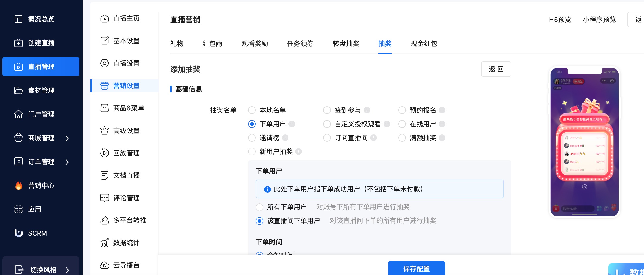Click the 多平台转推 share icon
644x275 pixels.
click(x=104, y=220)
